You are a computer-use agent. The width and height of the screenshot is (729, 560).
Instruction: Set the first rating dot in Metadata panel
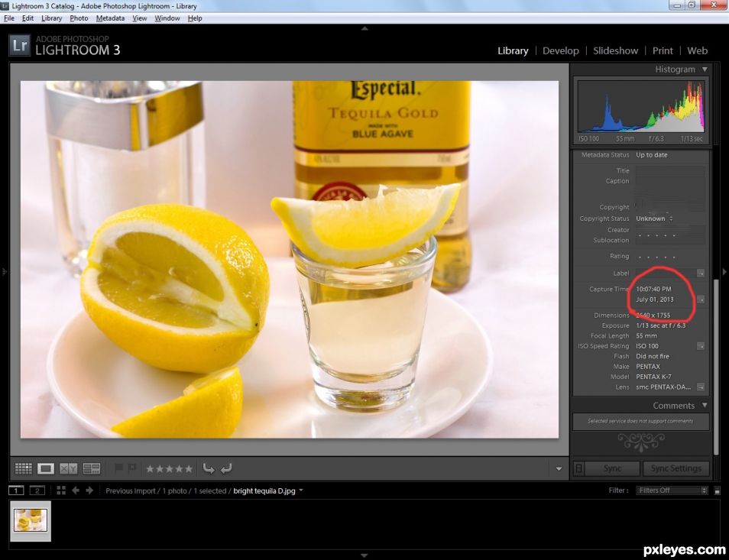640,257
